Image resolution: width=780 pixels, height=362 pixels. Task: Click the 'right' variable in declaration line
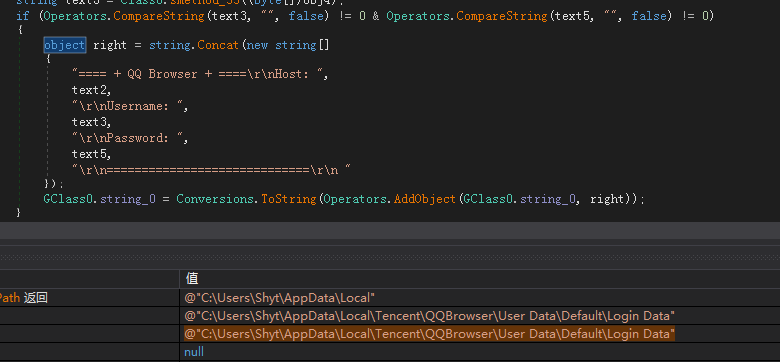pos(110,45)
